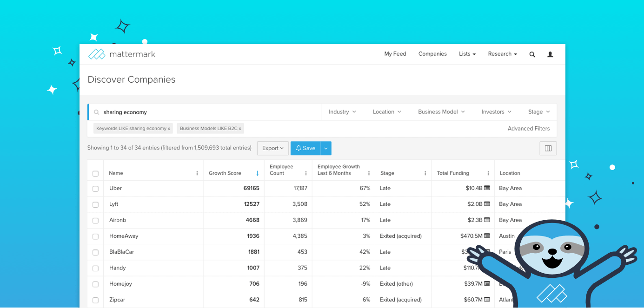Click Airbnb's funding details icon

coord(487,220)
